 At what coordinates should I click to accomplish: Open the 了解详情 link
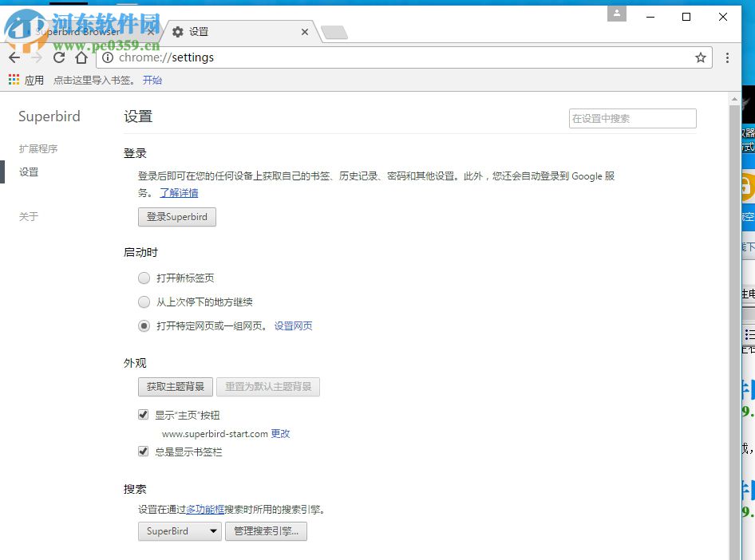click(x=179, y=193)
